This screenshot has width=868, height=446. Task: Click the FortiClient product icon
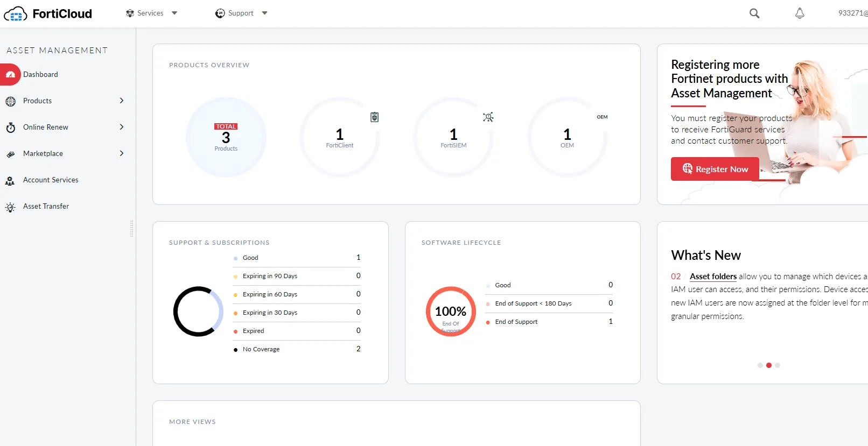[374, 117]
